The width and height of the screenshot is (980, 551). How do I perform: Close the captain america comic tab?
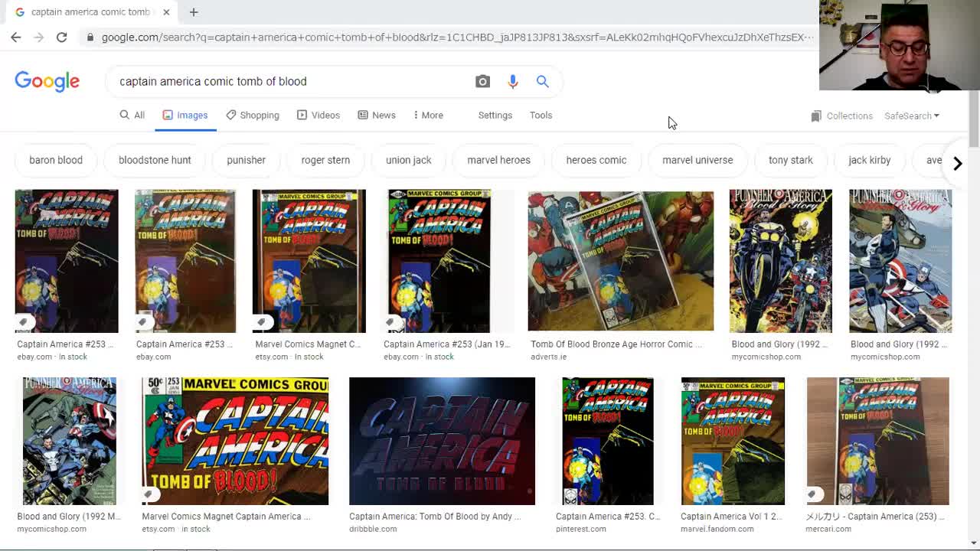coord(166,11)
